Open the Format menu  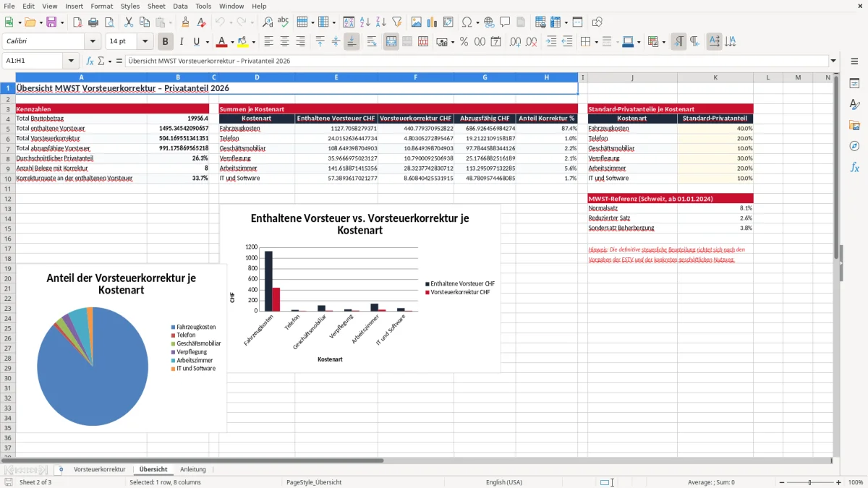pos(101,6)
